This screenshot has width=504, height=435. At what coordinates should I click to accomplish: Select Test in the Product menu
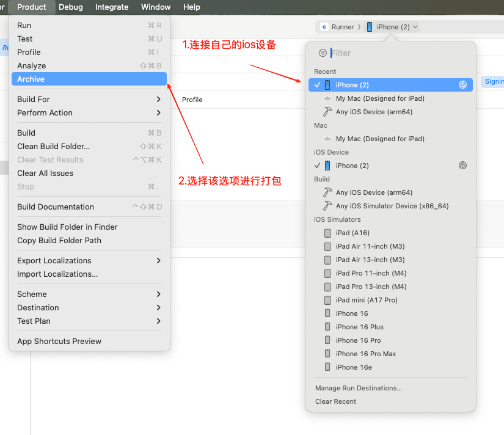click(89, 39)
